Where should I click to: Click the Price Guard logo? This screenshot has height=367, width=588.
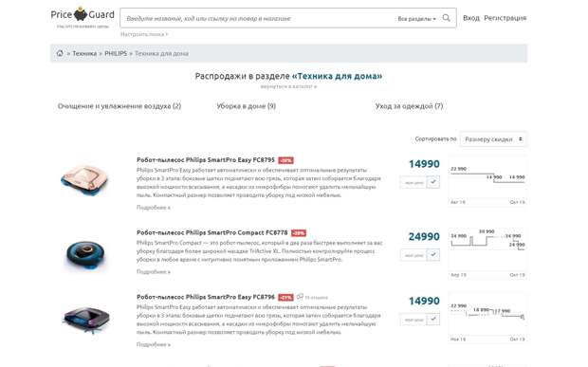tap(83, 15)
